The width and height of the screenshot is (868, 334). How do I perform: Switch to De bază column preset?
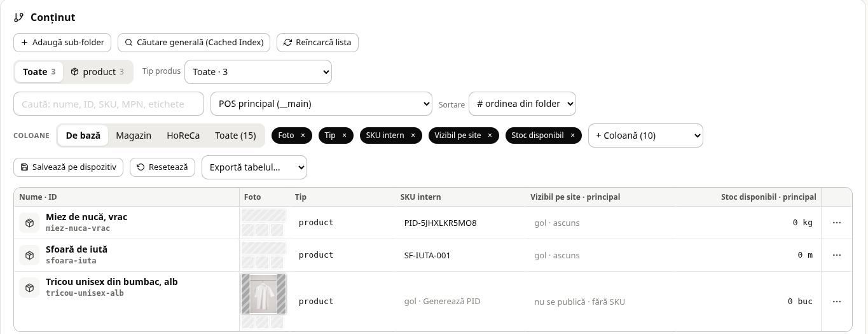tap(83, 136)
